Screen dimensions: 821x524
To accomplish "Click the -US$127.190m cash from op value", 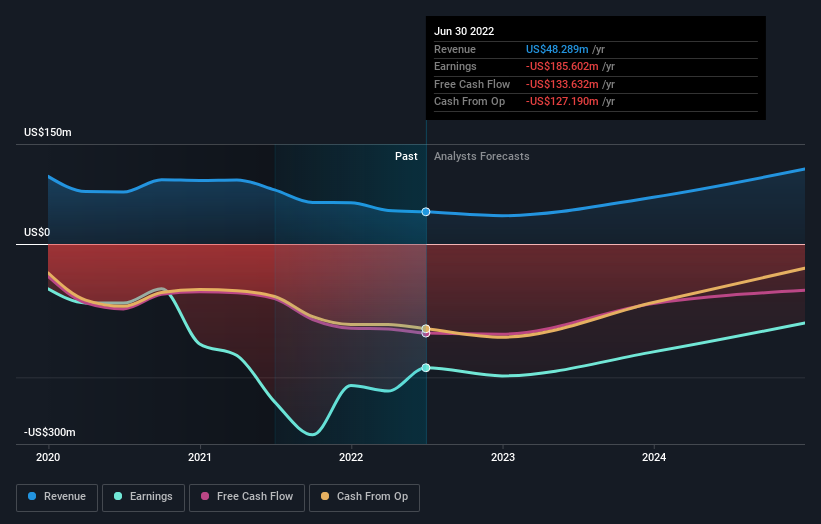I will (x=562, y=102).
